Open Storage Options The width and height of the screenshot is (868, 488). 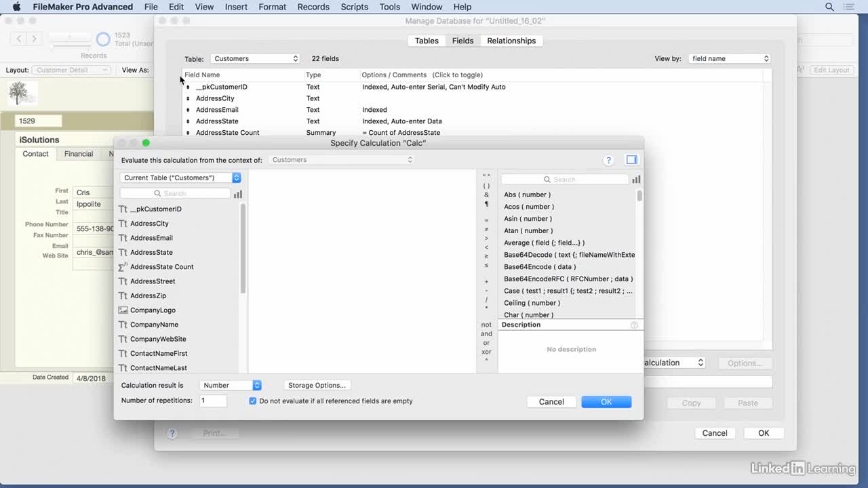317,385
